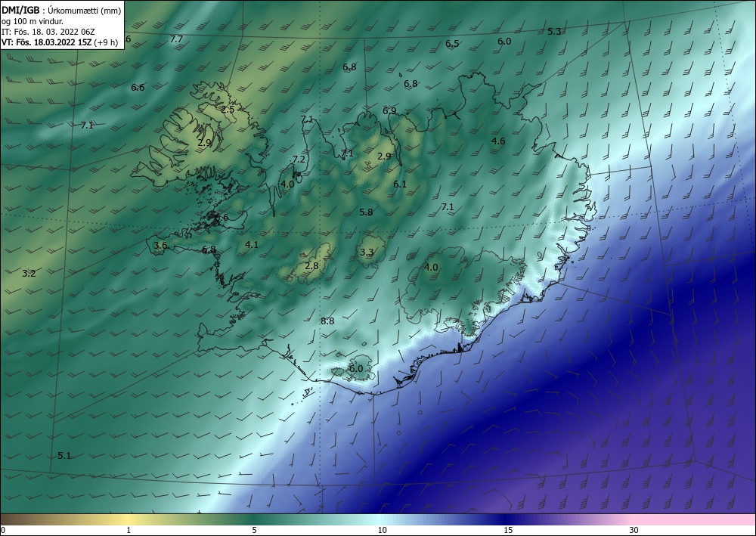Click the 7.7 value label on the map
The height and width of the screenshot is (536, 756).
pos(176,39)
